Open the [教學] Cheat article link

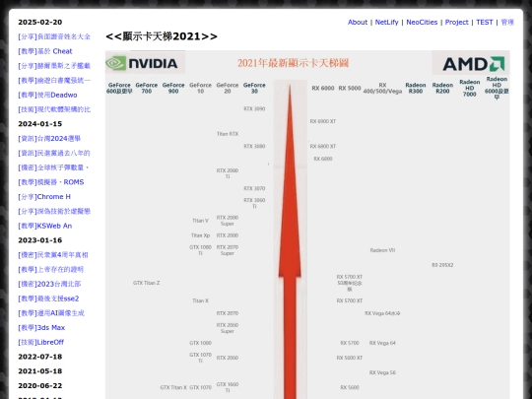(45, 51)
